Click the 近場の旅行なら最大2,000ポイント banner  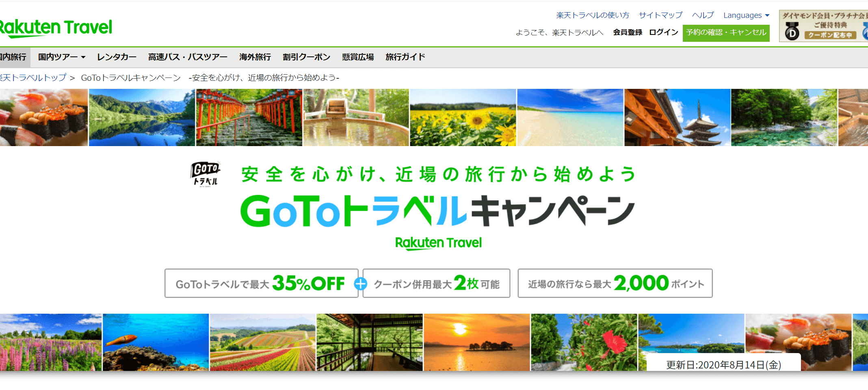615,283
